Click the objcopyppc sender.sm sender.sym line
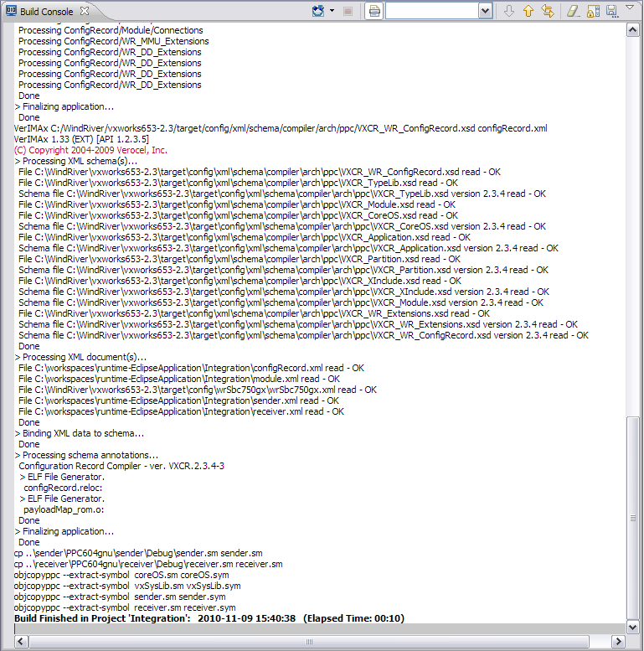Viewport: 644px width, 651px height. click(x=120, y=597)
